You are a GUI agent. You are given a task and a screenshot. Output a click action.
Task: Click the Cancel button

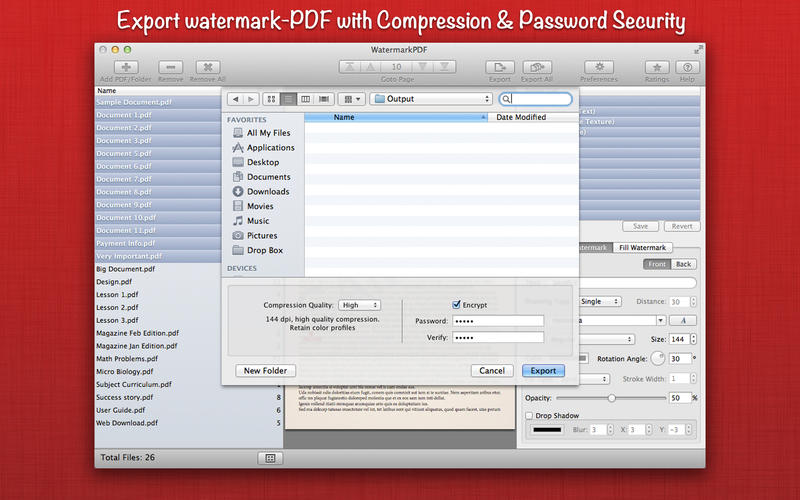[x=492, y=371]
